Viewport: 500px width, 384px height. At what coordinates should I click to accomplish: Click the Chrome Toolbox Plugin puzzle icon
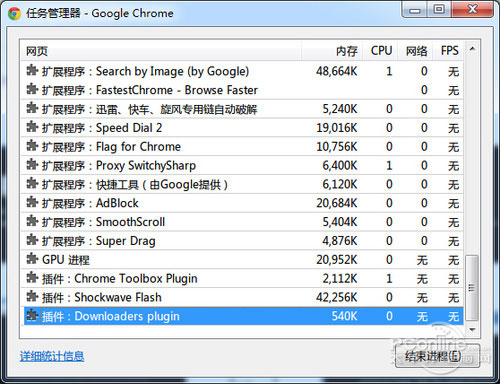(x=32, y=278)
